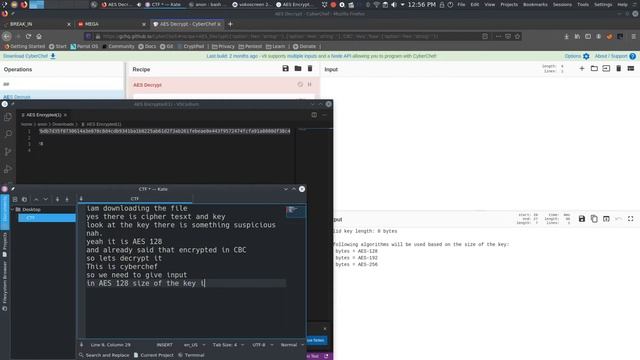Load a recipe via folder icon
640x360 pixels.
298,69
